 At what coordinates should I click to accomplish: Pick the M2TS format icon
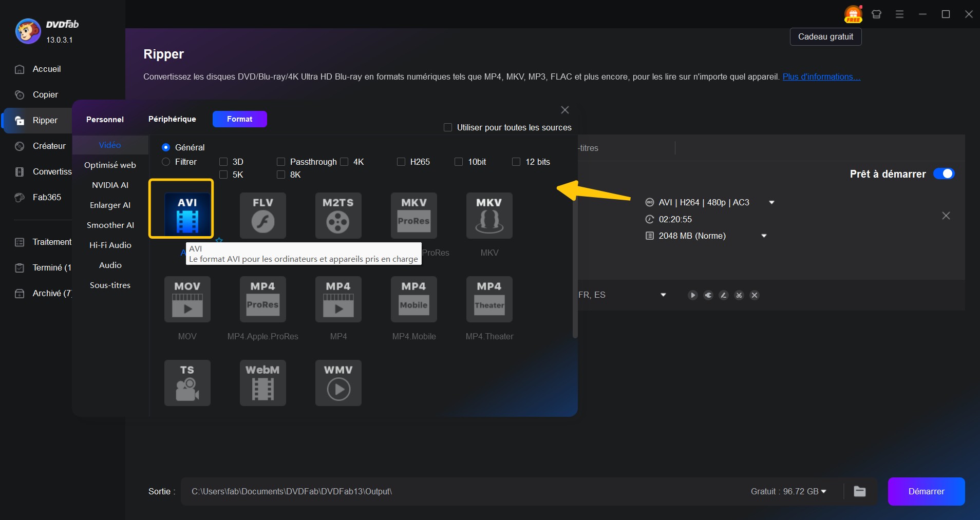coord(338,215)
